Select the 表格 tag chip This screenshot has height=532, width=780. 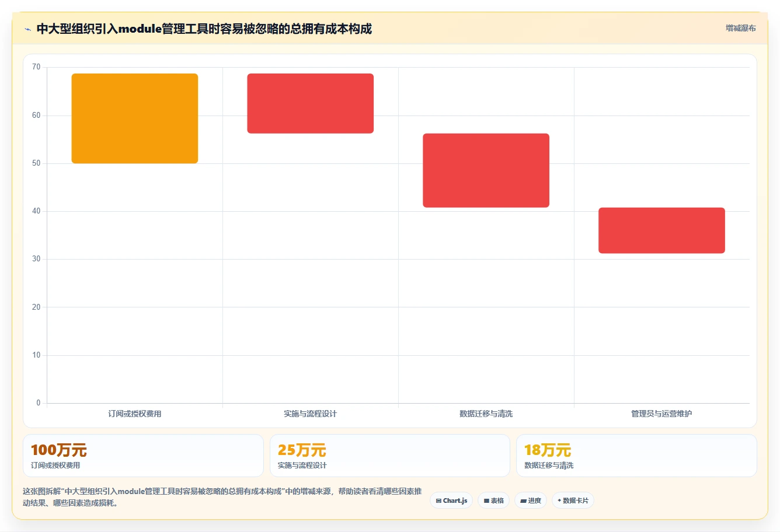tap(493, 501)
